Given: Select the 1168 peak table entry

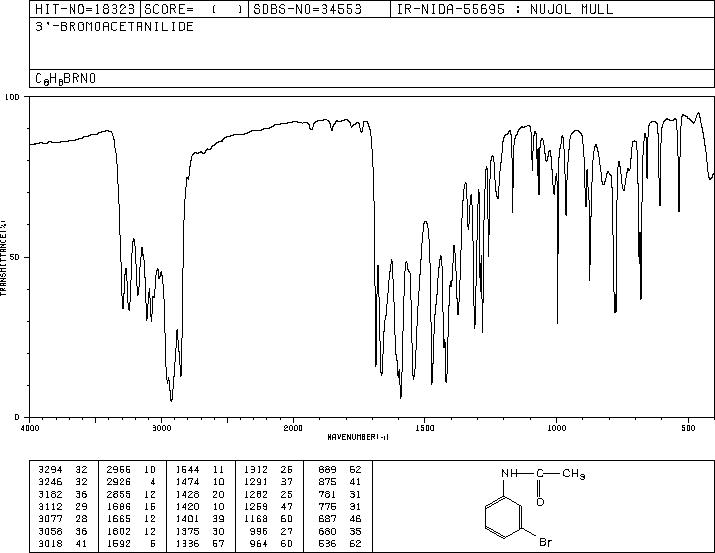Looking at the screenshot, I should pos(269,519).
